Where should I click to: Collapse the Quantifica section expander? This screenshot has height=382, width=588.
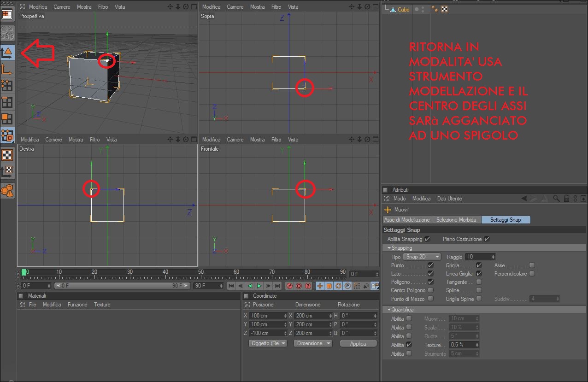389,310
